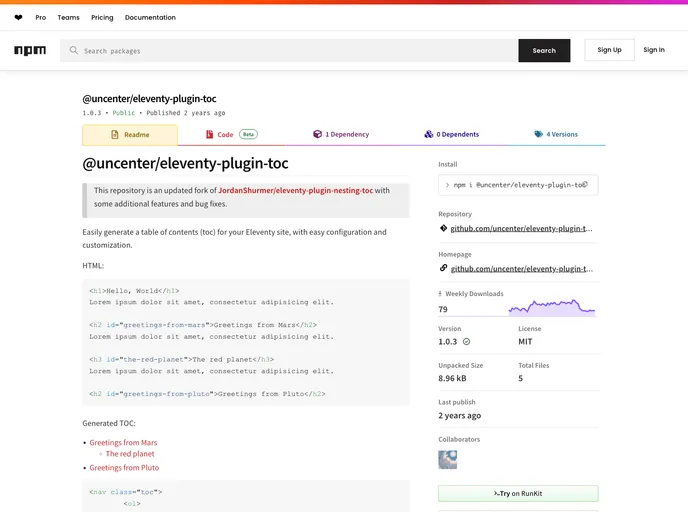
Task: Click the green Public label
Action: [x=124, y=113]
